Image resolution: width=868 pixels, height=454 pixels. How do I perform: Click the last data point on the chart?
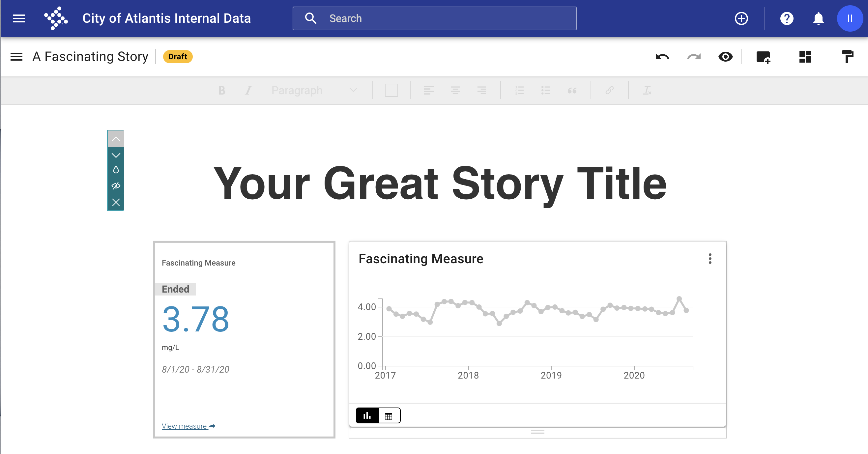[686, 310]
